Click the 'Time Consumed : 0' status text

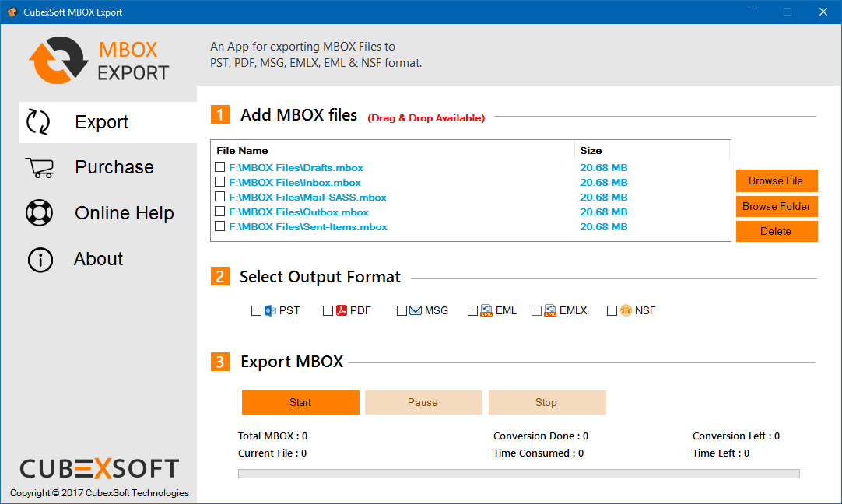click(x=539, y=453)
